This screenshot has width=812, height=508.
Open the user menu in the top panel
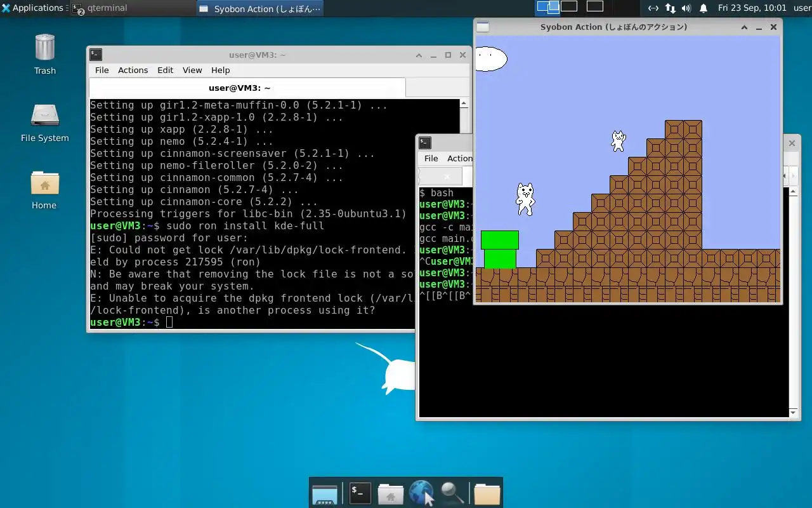[802, 8]
